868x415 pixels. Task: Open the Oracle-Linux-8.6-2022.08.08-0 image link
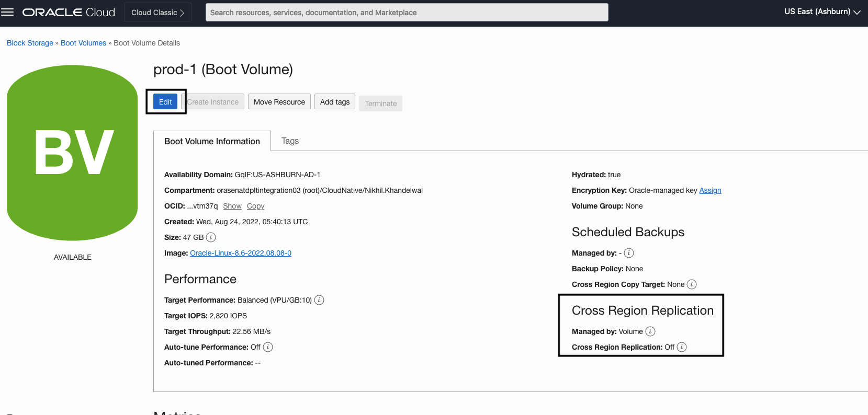point(241,253)
